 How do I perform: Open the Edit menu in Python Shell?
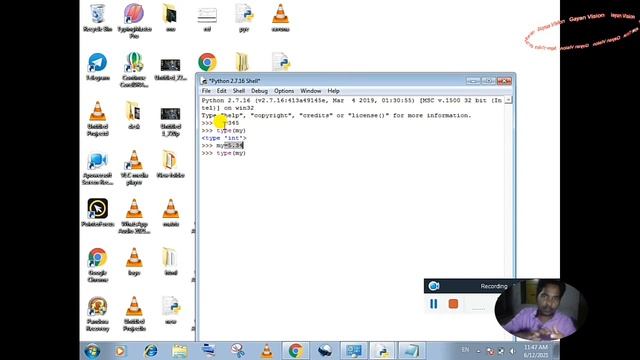coord(221,91)
